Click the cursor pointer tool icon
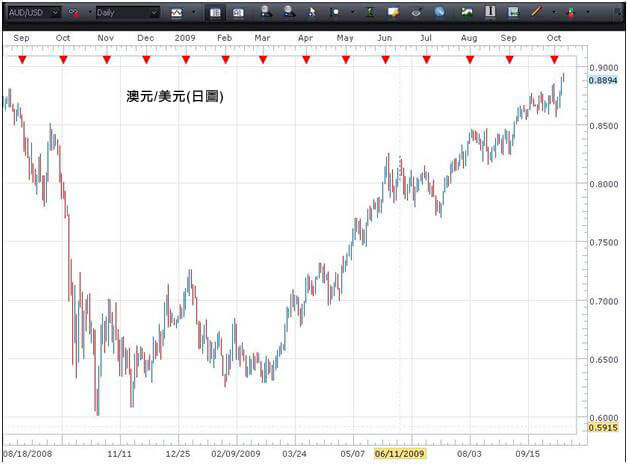The width and height of the screenshot is (628, 464). [311, 13]
